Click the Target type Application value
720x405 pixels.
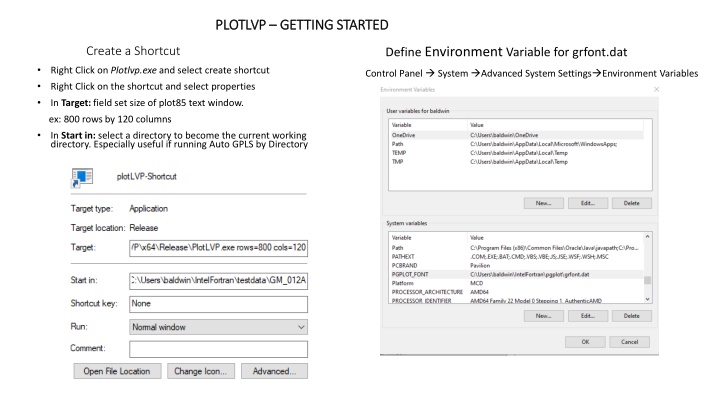click(x=148, y=208)
